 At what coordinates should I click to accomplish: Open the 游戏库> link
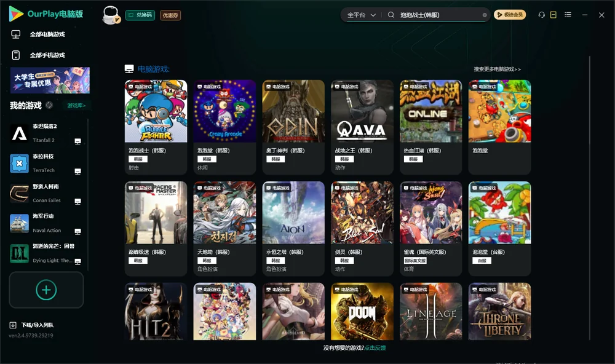pyautogui.click(x=76, y=106)
